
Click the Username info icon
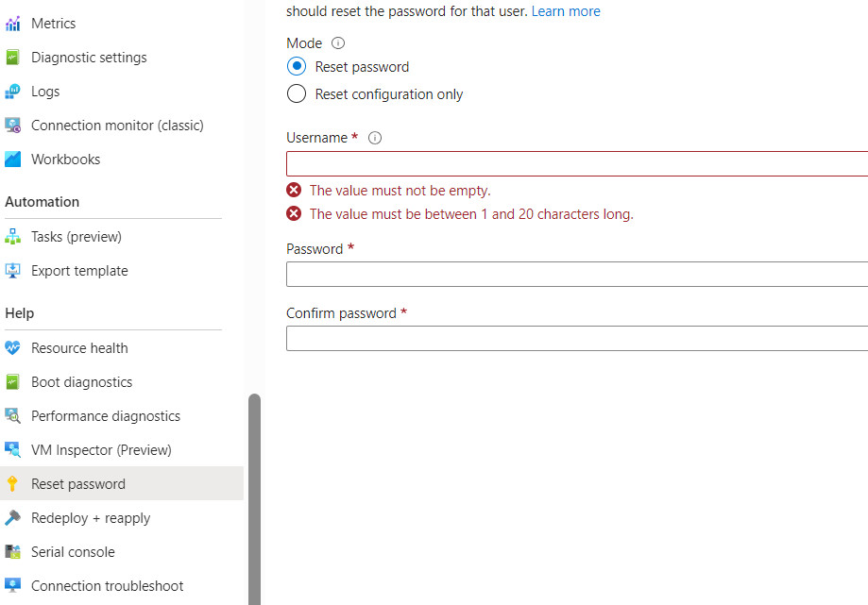click(x=375, y=138)
